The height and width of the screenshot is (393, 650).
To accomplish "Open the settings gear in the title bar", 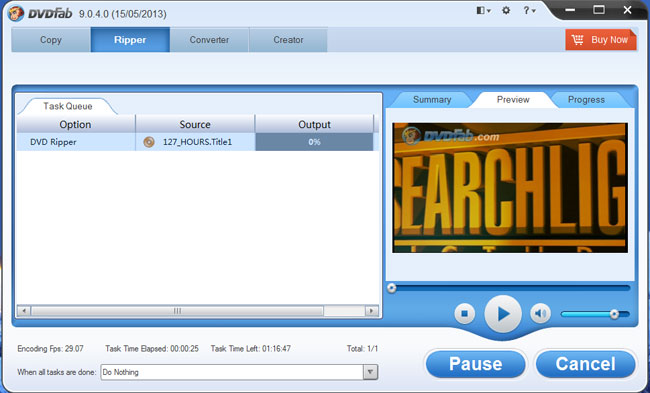I will click(x=506, y=11).
